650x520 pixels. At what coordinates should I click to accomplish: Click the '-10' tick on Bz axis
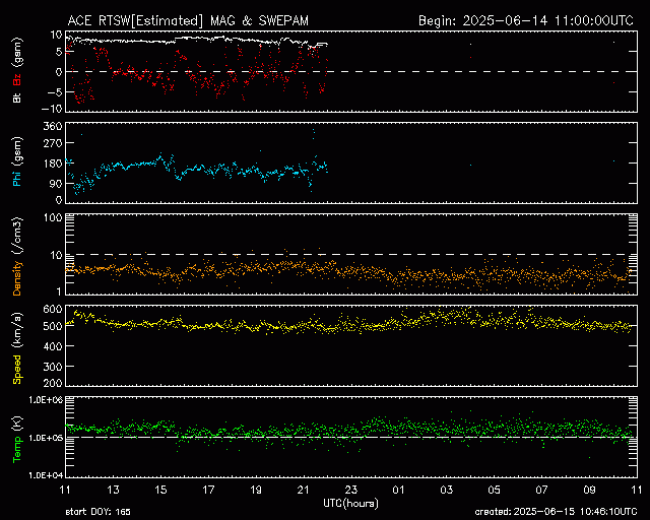click(x=51, y=109)
